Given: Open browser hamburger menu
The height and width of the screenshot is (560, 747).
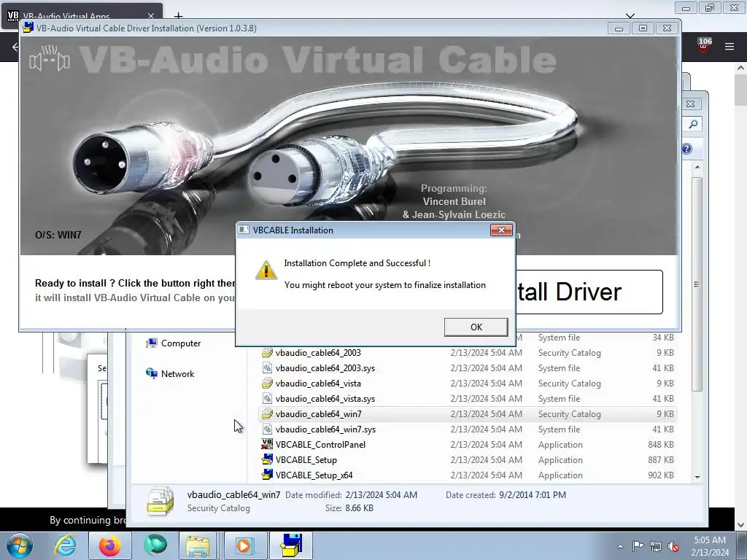Looking at the screenshot, I should (729, 46).
